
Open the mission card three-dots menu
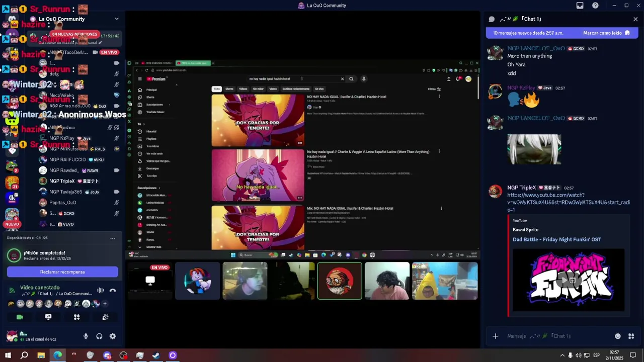[113, 238]
